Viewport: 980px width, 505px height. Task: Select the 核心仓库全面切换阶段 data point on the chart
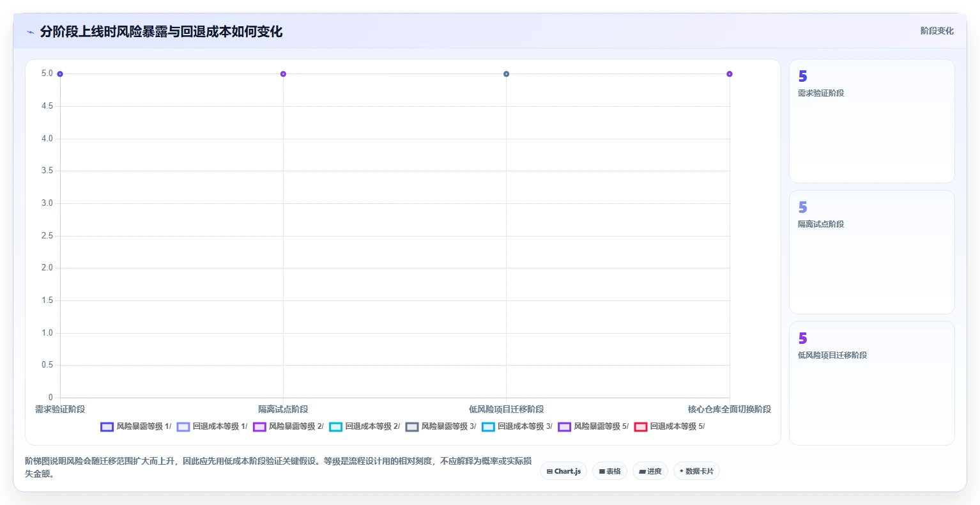pos(730,74)
